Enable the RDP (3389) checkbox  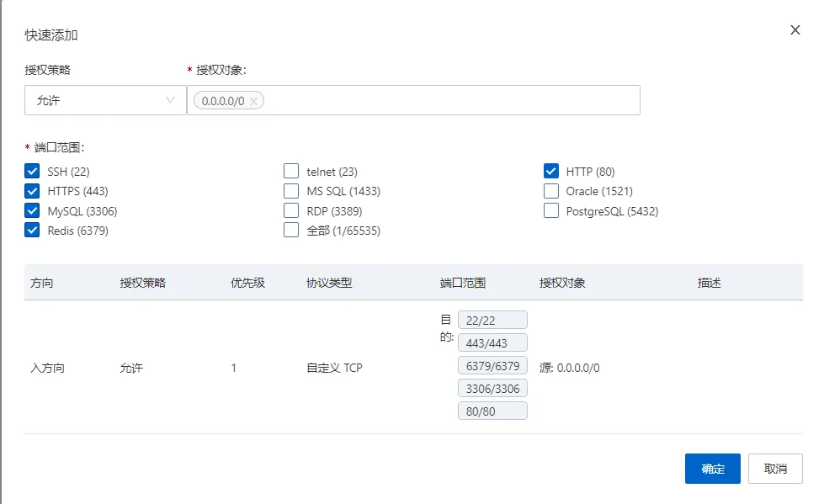291,211
